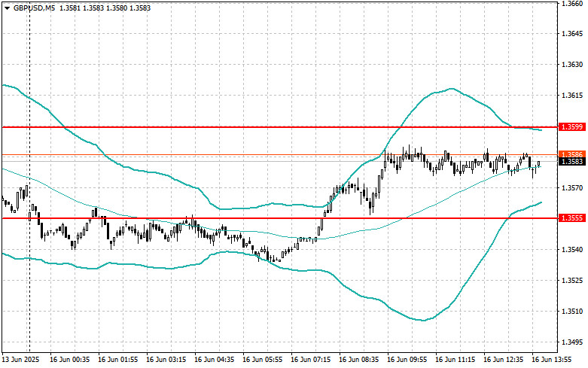This screenshot has width=588, height=368.
Task: Click the 1.3630 price scale value
Action: click(572, 65)
